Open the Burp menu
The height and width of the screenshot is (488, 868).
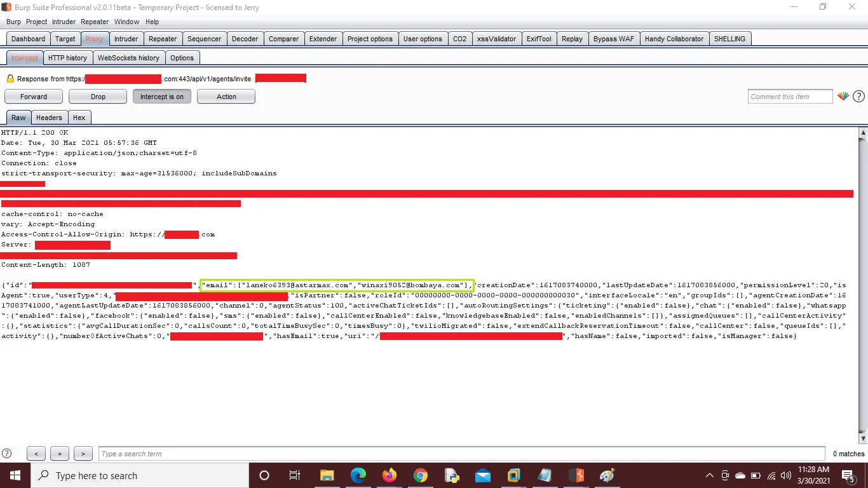[x=13, y=22]
